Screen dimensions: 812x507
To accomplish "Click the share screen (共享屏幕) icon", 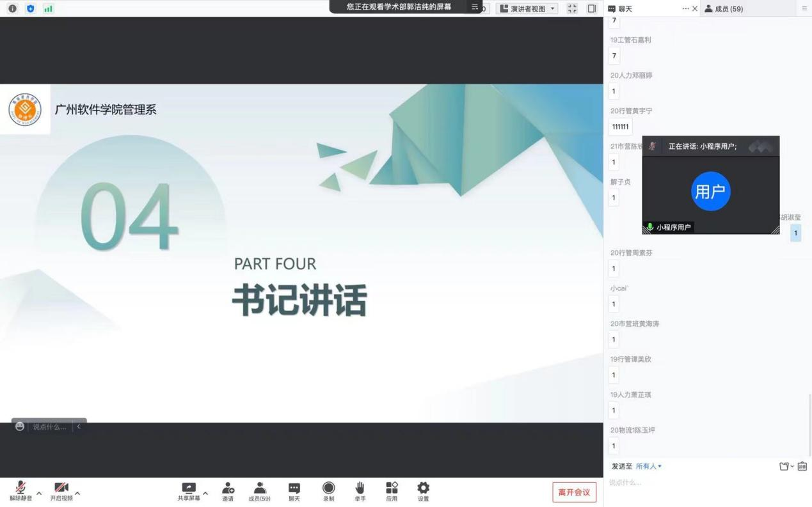I will coord(189,488).
